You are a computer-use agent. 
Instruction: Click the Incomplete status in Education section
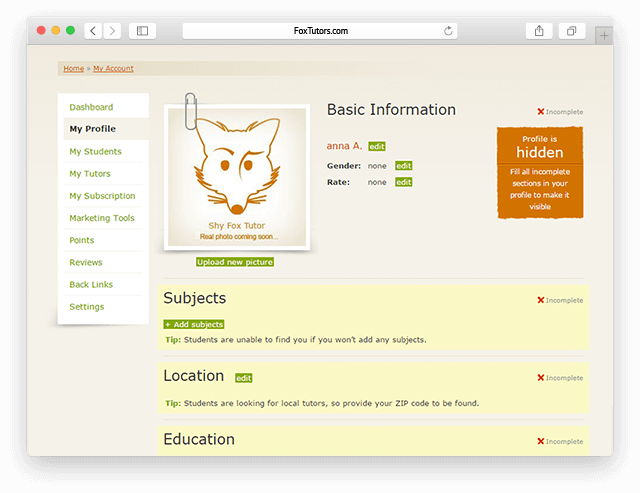(560, 442)
